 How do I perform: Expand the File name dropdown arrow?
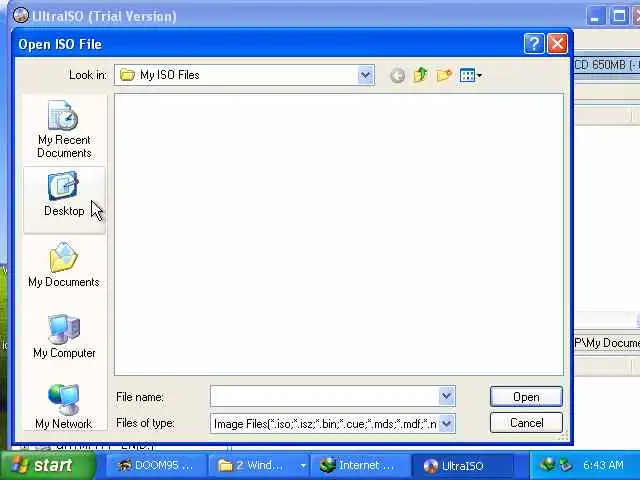447,396
